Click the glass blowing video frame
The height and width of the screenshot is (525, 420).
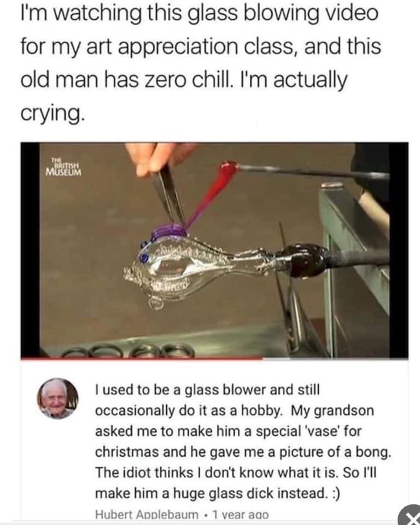coord(214,250)
